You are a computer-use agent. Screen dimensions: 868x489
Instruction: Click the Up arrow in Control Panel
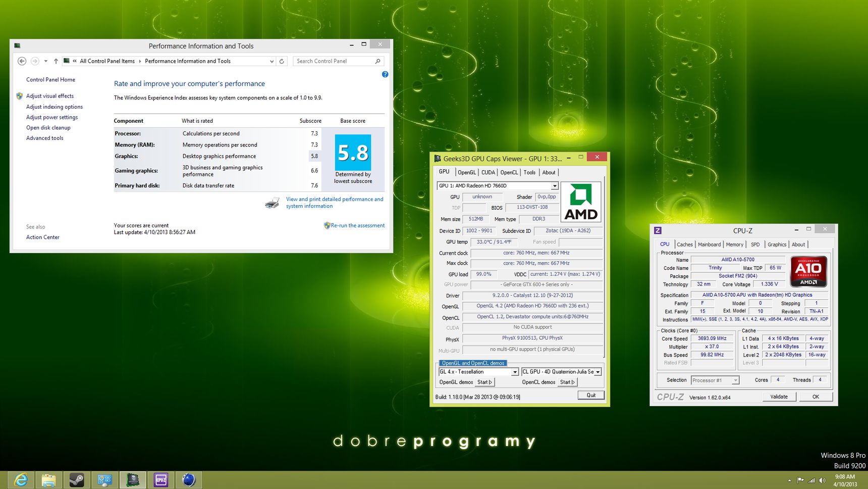tap(56, 61)
